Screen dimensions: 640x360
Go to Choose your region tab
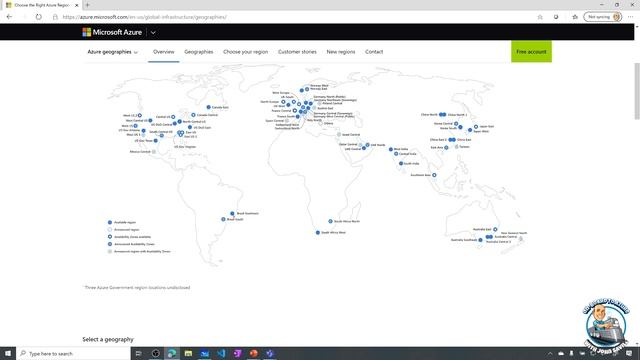(x=246, y=52)
